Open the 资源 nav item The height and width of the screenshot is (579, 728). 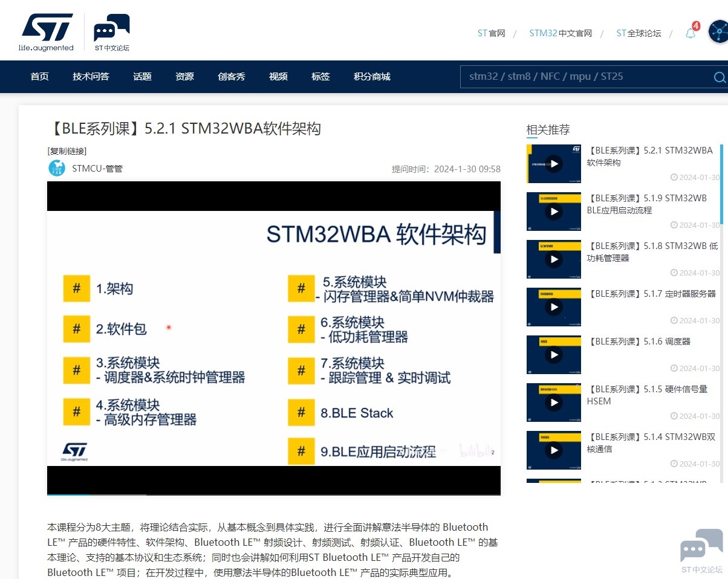[x=184, y=77]
